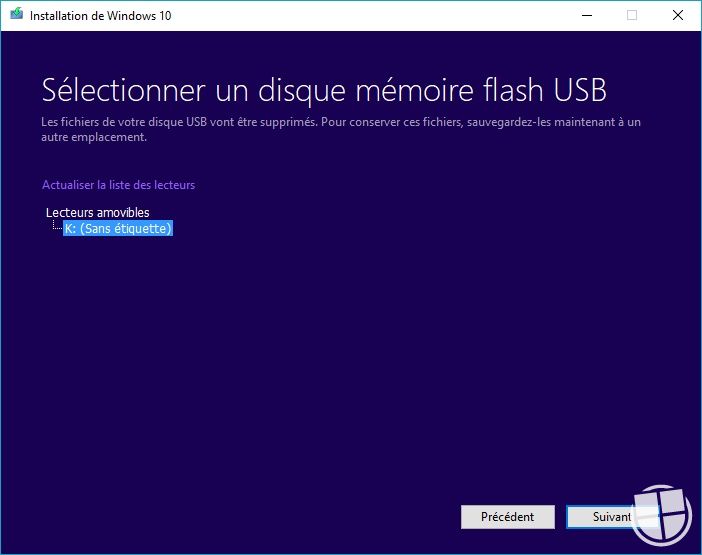Close the Windows 10 installation window
This screenshot has width=702, height=555.
point(678,15)
